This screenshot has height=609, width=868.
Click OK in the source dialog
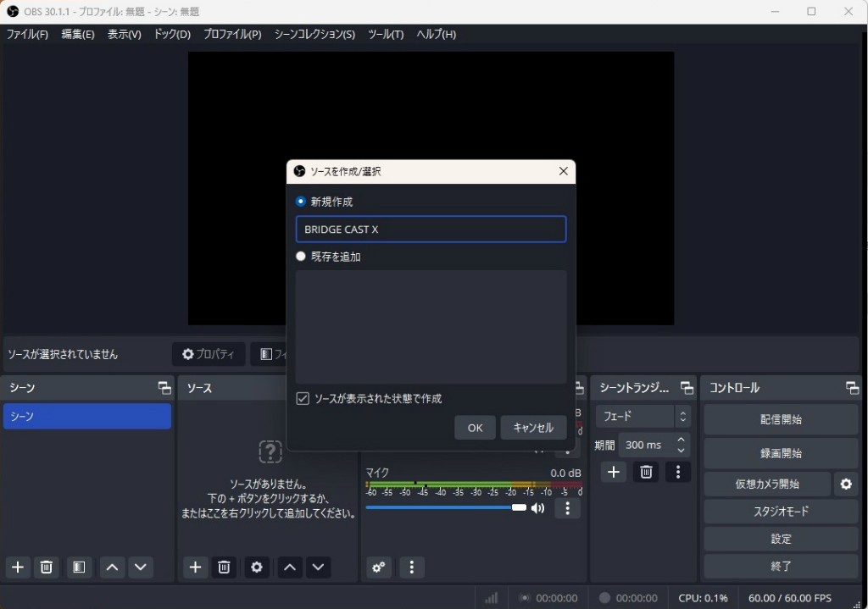[475, 428]
